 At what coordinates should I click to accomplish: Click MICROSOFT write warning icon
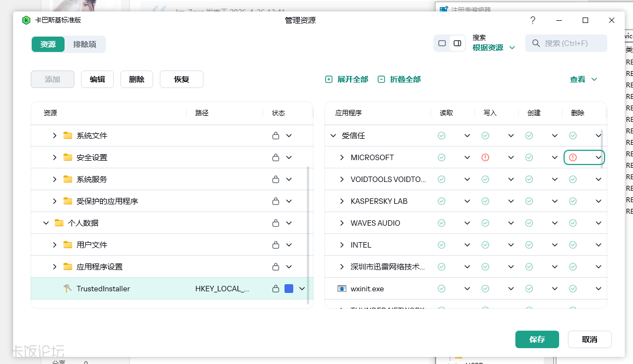[x=485, y=157]
